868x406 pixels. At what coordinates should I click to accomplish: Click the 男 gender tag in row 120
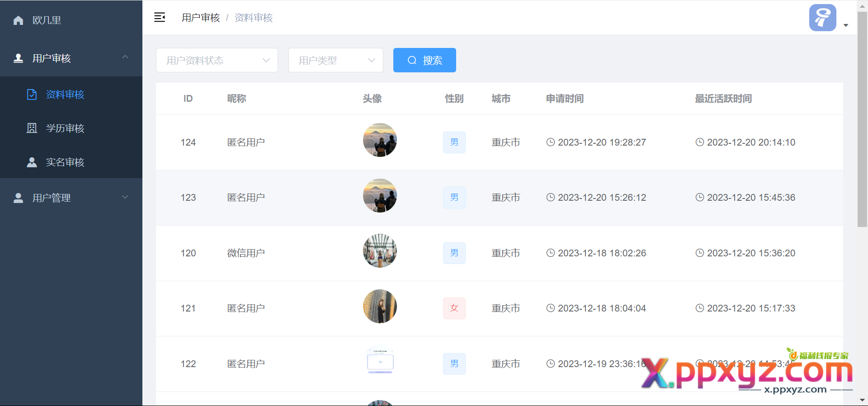[454, 253]
